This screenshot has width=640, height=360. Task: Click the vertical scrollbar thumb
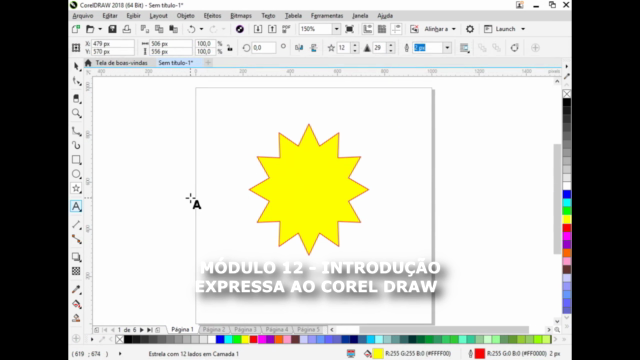[557, 199]
